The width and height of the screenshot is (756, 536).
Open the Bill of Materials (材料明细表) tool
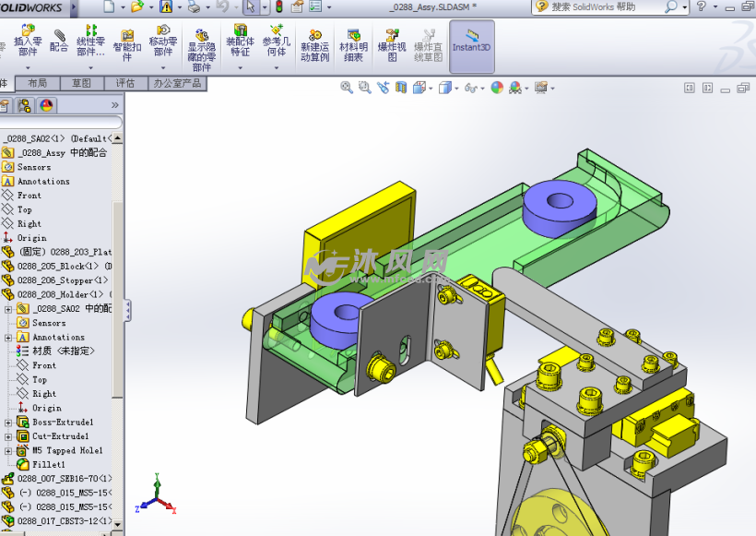coord(353,44)
